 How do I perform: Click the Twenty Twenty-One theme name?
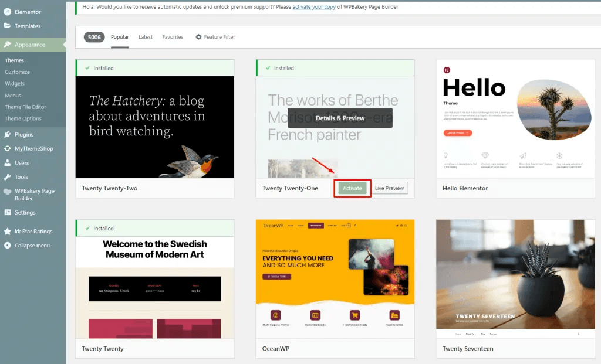click(290, 188)
